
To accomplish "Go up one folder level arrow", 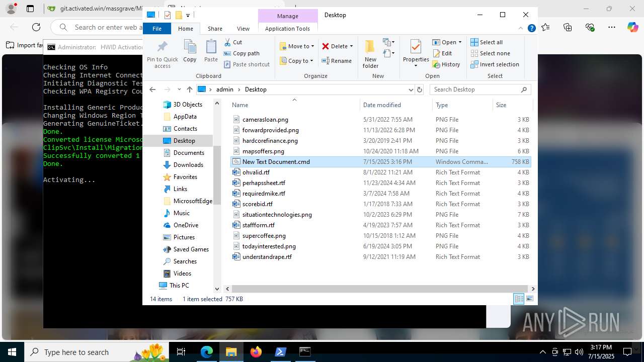I will click(x=189, y=89).
